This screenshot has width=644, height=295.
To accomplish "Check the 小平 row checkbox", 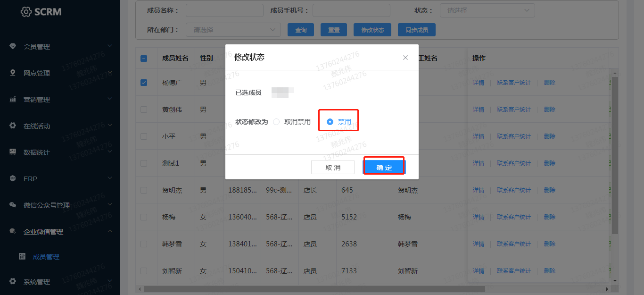I will coord(144,136).
